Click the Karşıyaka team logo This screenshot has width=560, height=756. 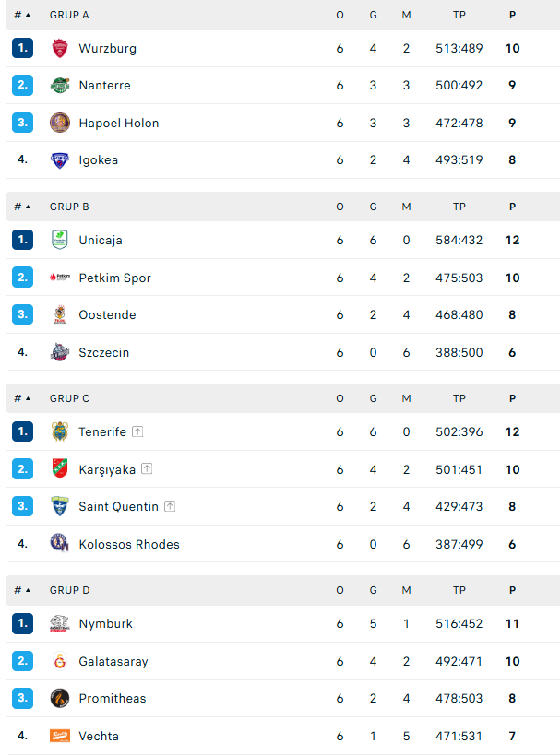pyautogui.click(x=60, y=469)
